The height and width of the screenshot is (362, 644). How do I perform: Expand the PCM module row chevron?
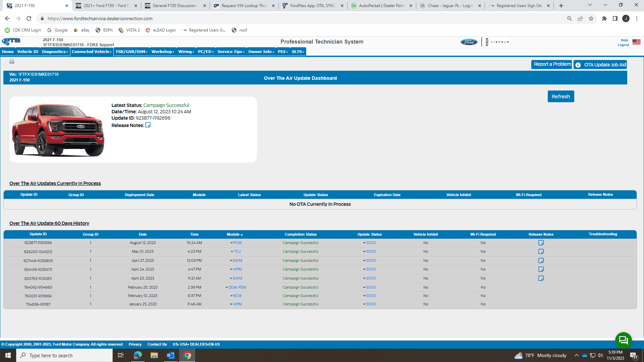(x=232, y=243)
